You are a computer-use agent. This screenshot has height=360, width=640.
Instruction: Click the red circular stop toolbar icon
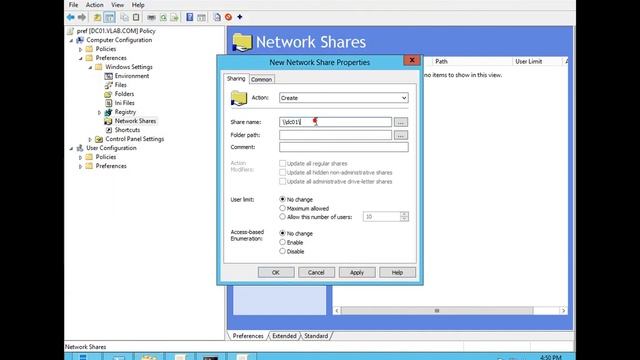coord(229,17)
